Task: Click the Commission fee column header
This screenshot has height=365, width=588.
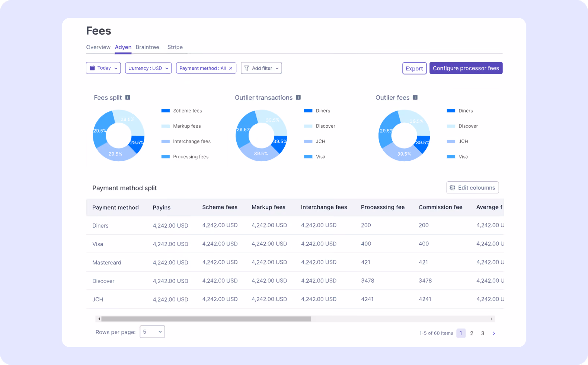Action: (x=440, y=207)
